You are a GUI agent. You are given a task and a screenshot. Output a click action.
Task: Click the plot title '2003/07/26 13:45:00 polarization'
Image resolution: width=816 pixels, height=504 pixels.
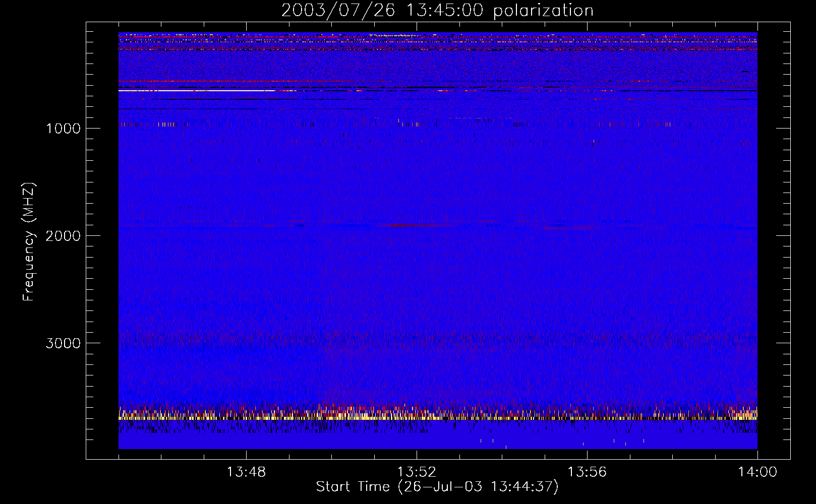coord(437,11)
